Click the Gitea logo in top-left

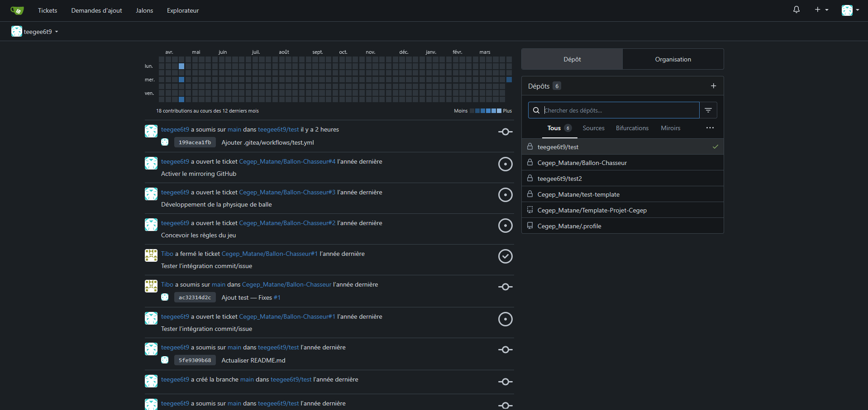17,10
